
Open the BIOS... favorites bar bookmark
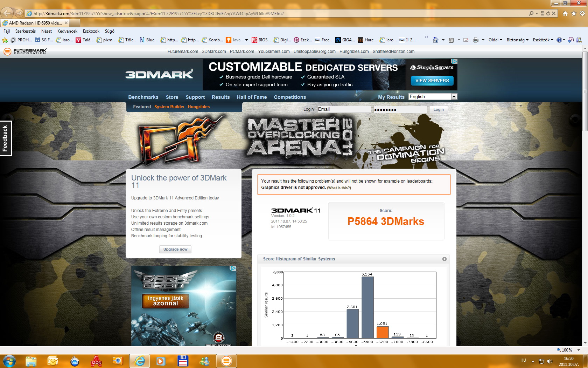261,40
